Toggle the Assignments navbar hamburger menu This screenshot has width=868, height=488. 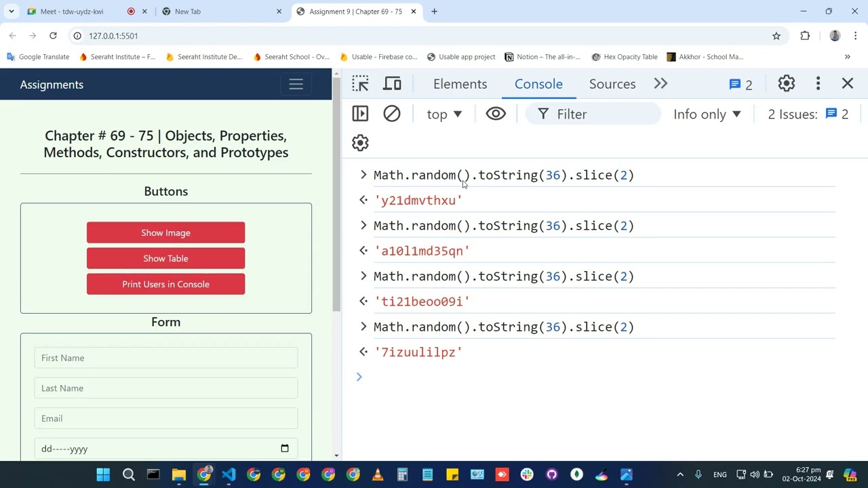(296, 85)
